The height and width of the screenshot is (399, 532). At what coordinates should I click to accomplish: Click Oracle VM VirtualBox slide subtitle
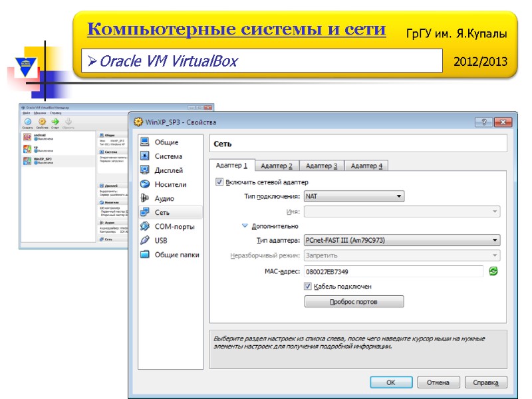click(169, 61)
